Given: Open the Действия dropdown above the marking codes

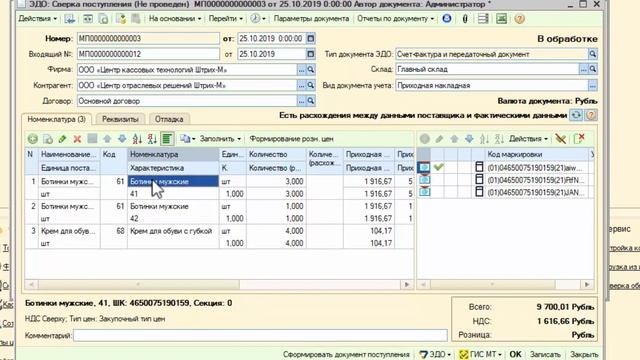Looking at the screenshot, I should (x=528, y=139).
